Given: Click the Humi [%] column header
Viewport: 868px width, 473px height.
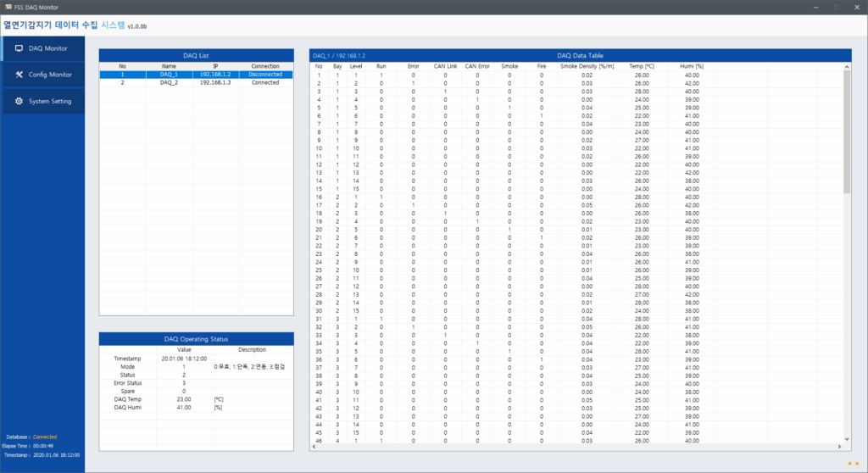Looking at the screenshot, I should click(692, 65).
